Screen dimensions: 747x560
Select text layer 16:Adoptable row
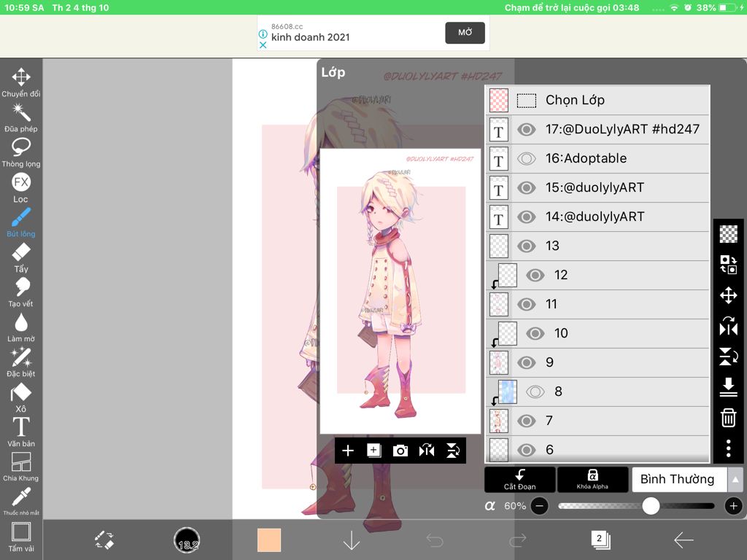point(598,158)
